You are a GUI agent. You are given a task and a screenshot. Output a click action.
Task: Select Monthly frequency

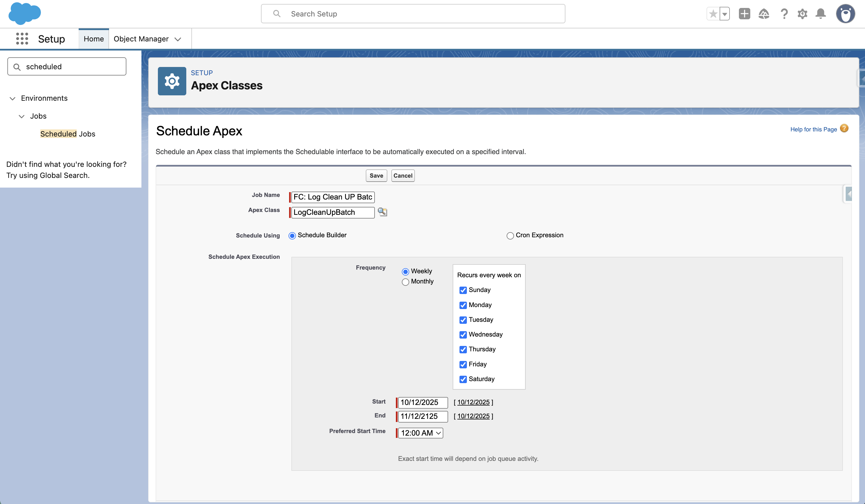click(406, 282)
